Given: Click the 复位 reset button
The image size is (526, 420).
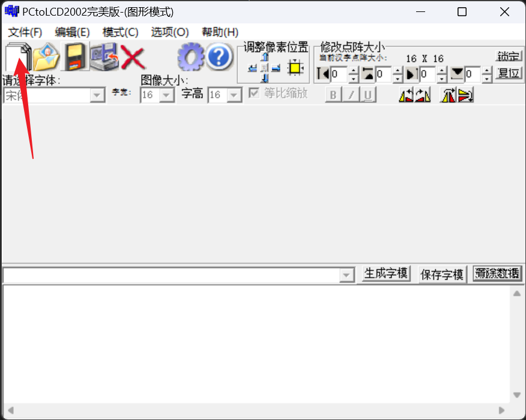Looking at the screenshot, I should pos(509,73).
